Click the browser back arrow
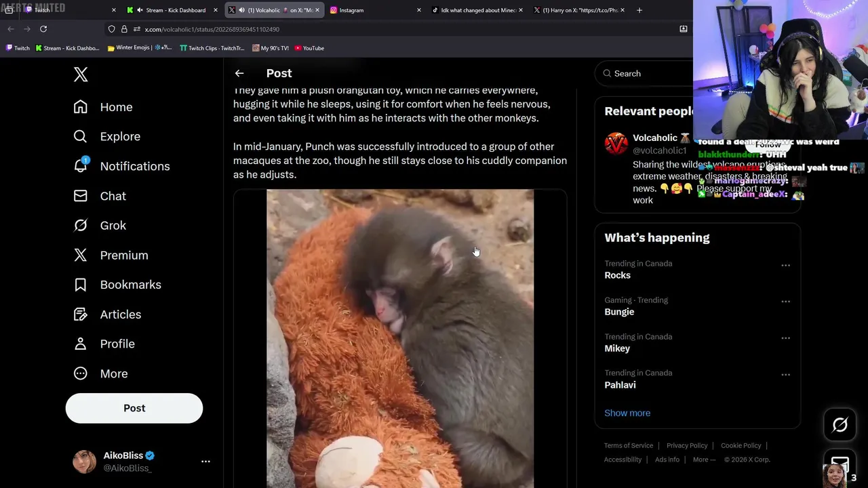The width and height of the screenshot is (868, 488). (x=11, y=29)
